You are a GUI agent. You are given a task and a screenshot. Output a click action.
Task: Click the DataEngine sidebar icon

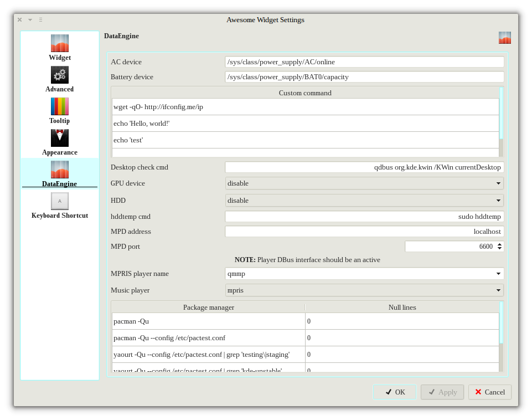(x=60, y=170)
